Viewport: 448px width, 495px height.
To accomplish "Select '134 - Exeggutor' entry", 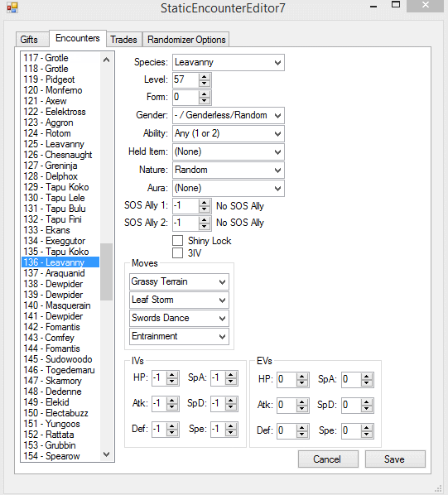I will (x=60, y=241).
